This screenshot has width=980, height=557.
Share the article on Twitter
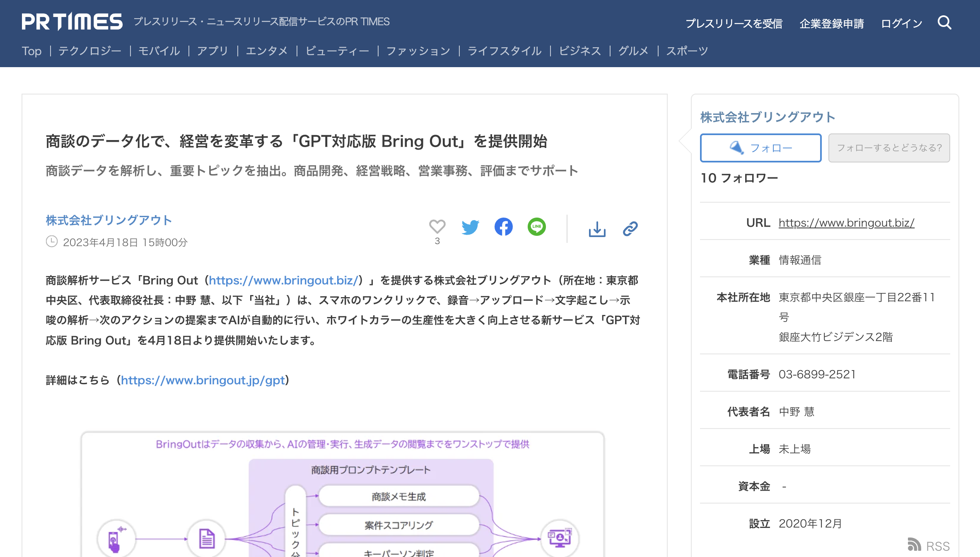click(470, 227)
